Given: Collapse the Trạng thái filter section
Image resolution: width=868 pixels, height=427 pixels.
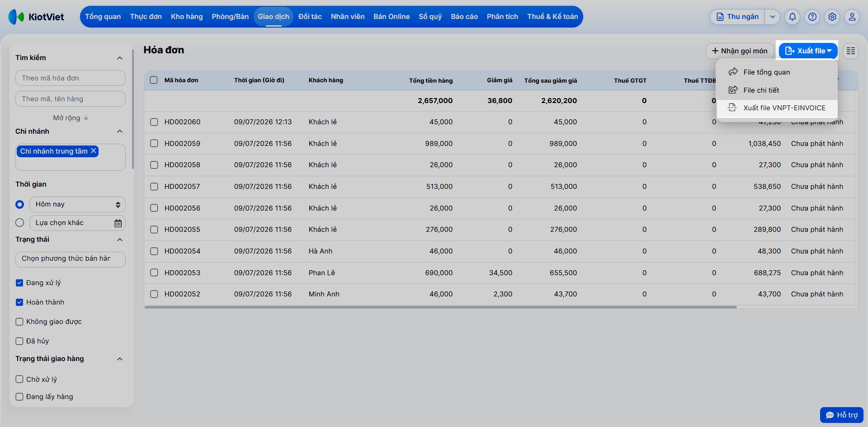Looking at the screenshot, I should 120,239.
